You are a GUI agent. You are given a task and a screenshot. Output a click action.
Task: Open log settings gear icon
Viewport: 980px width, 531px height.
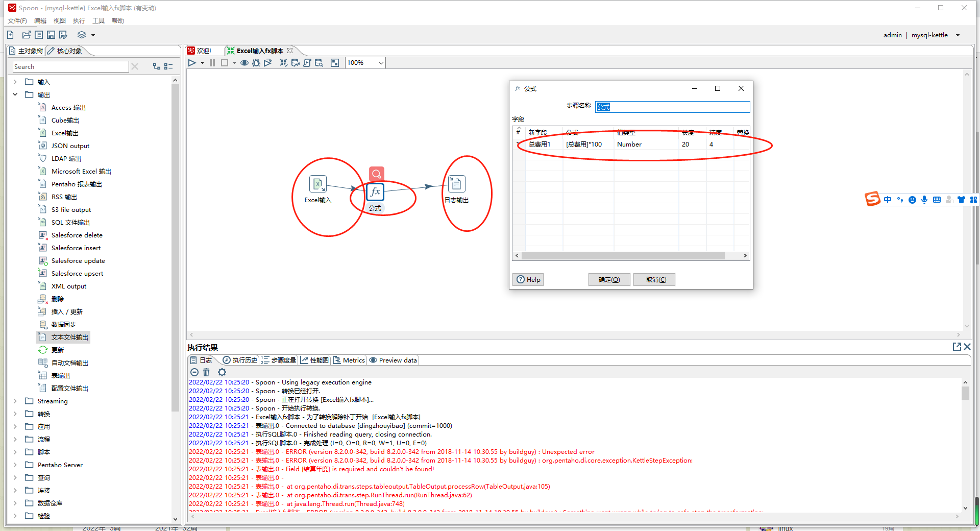(222, 372)
